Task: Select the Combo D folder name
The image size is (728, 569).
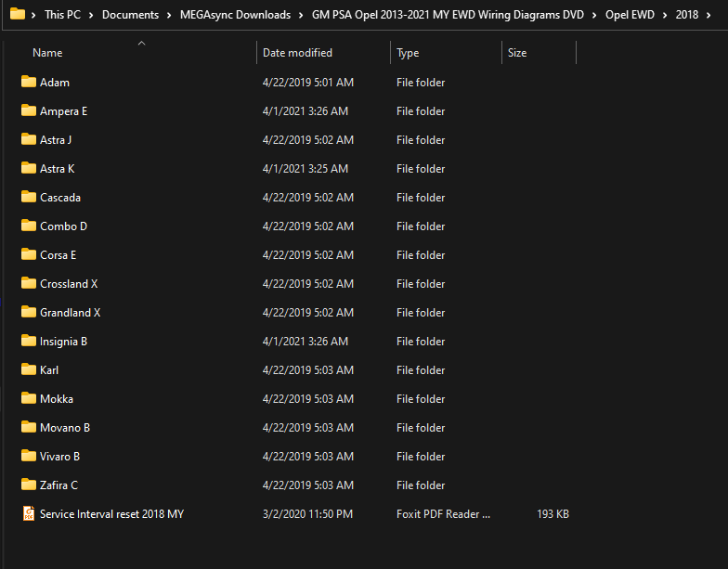Action: [63, 226]
